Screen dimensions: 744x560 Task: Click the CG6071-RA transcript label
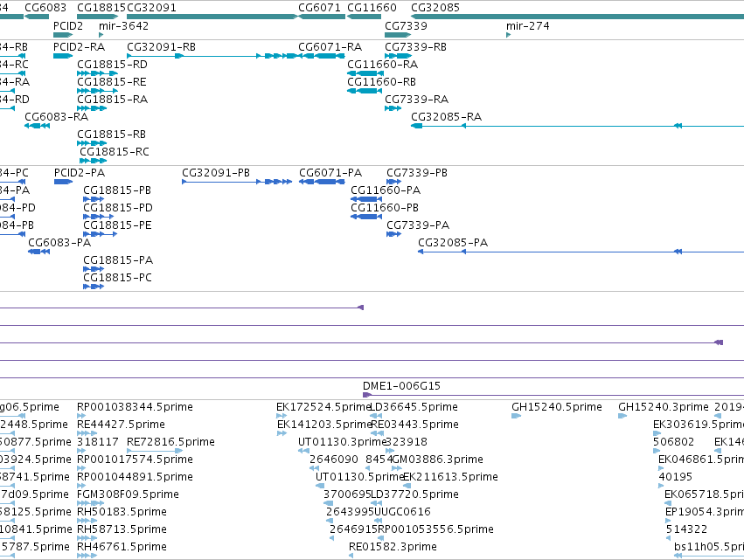pyautogui.click(x=330, y=47)
